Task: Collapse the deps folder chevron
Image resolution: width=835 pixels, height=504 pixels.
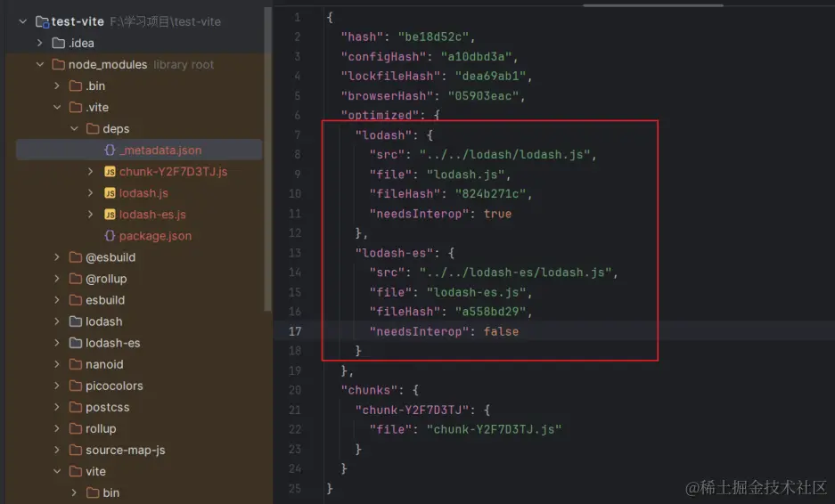Action: 74,128
